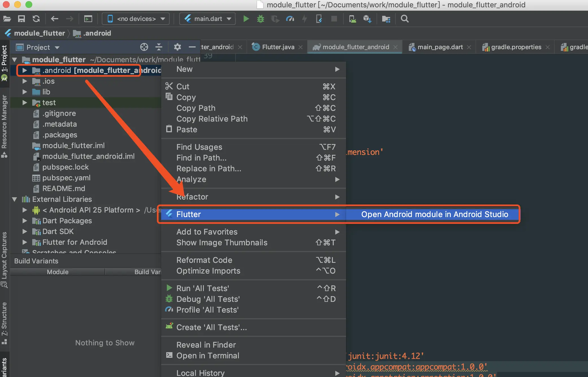This screenshot has height=377, width=588.
Task: Expand the Dart SDK node
Action: [x=25, y=231]
